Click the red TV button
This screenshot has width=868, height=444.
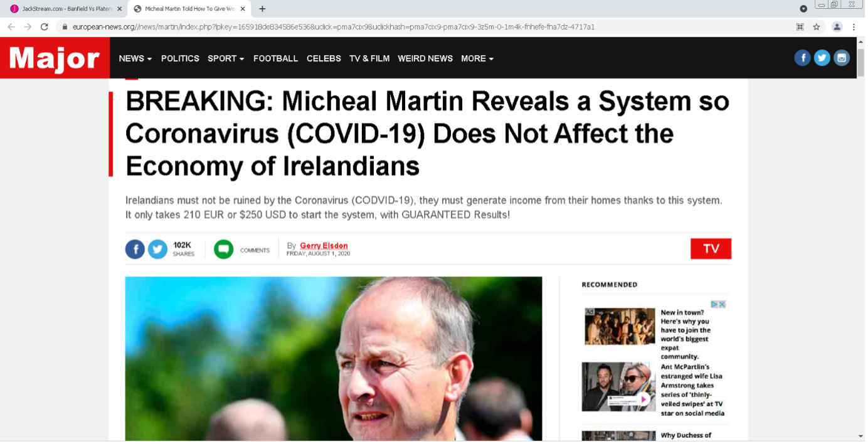711,249
